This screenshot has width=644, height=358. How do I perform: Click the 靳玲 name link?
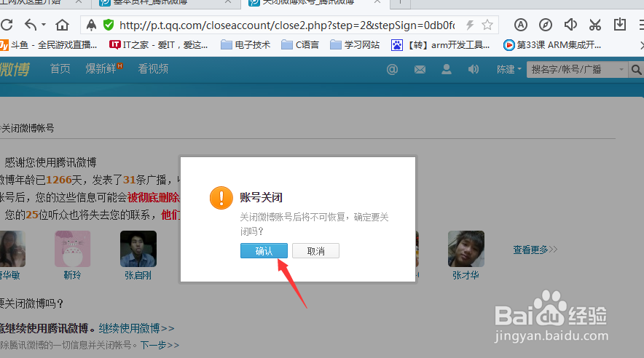pyautogui.click(x=72, y=275)
